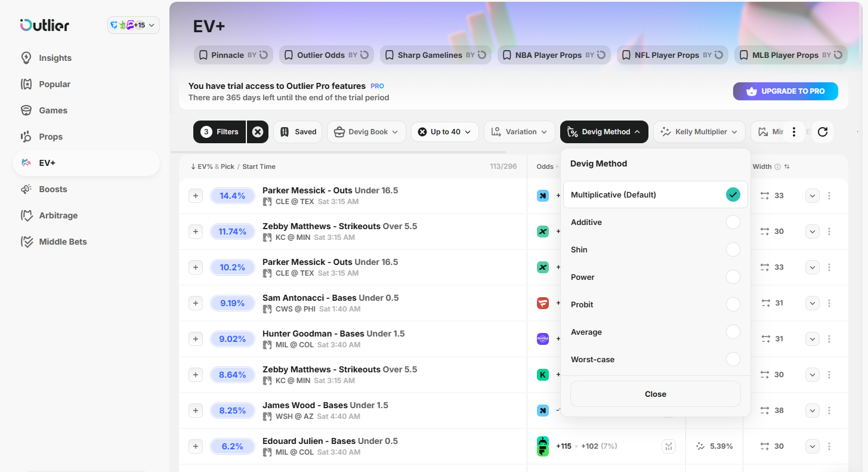Sort by the EV% column header
Viewport: 868px width, 472px height.
click(201, 166)
